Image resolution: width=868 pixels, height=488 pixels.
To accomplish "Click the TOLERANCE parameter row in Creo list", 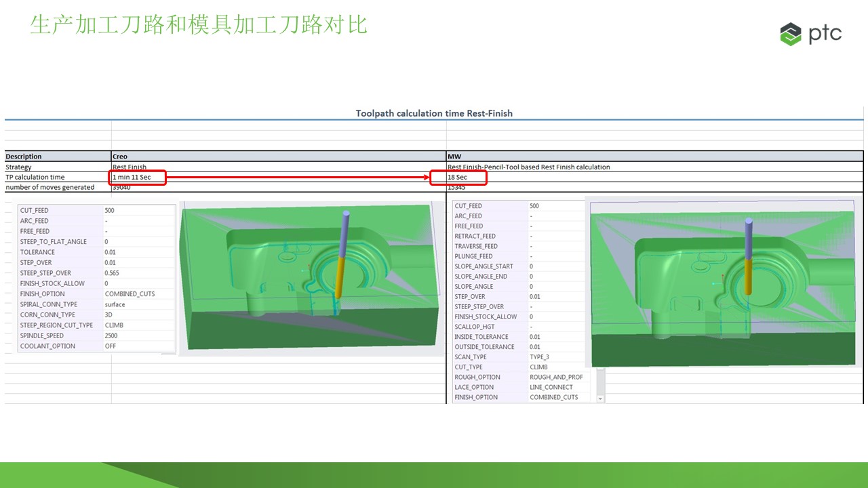I will pos(96,252).
